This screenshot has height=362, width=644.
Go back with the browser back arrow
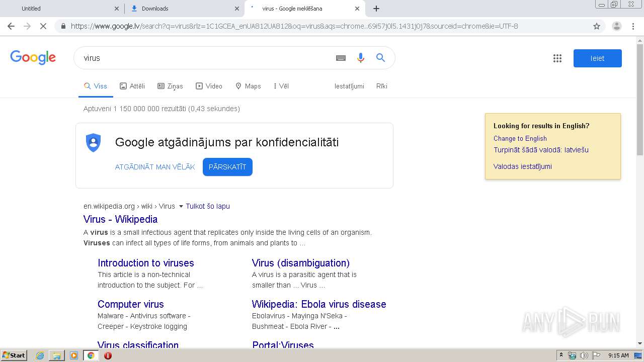pos(11,26)
